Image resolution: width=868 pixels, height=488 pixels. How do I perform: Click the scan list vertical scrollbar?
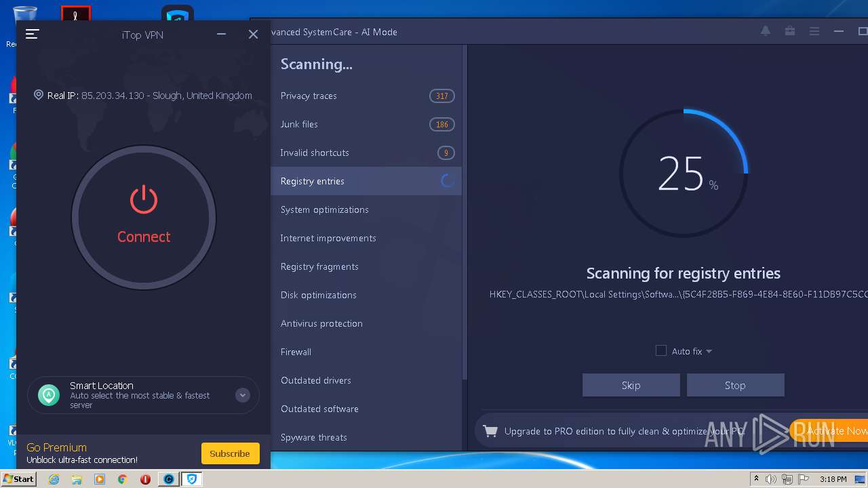[x=465, y=212]
